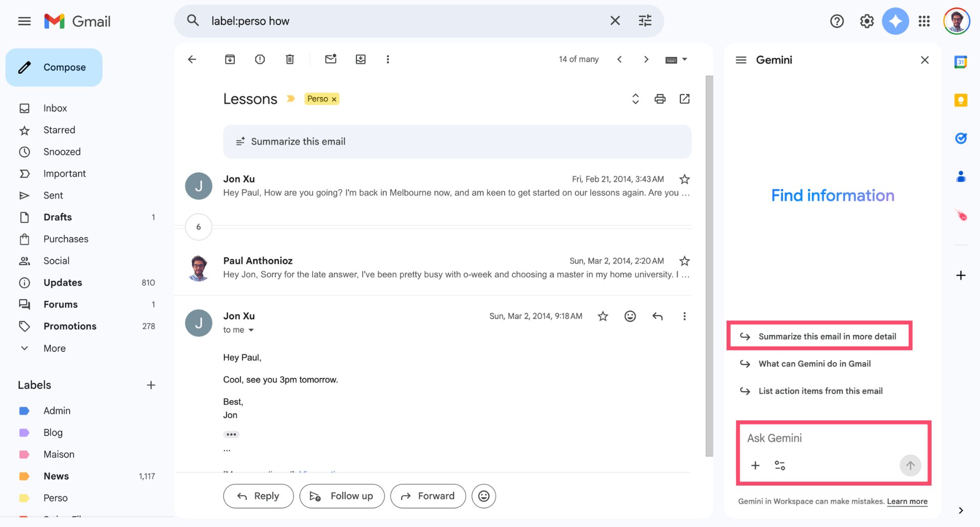The image size is (980, 527).
Task: Star Jon Xu's first message
Action: pos(684,179)
